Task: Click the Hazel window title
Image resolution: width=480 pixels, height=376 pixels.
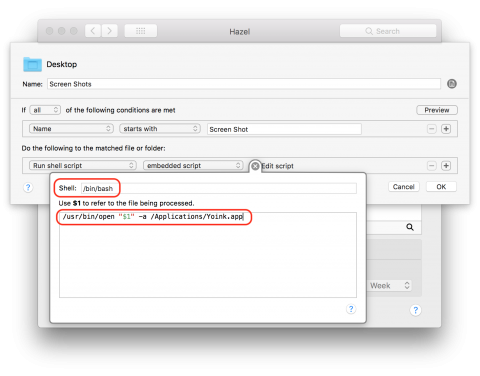Action: coord(240,32)
